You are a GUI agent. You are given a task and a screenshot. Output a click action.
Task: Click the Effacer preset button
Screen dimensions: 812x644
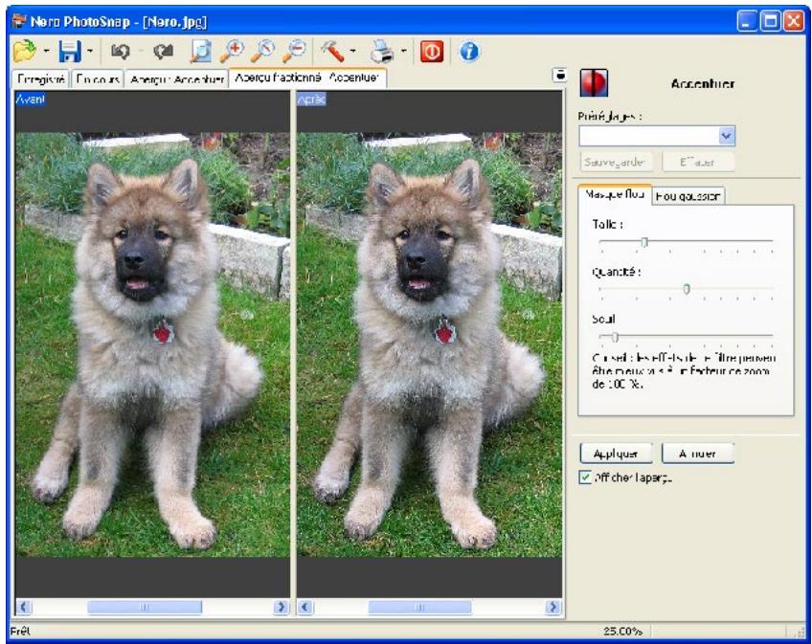click(697, 162)
